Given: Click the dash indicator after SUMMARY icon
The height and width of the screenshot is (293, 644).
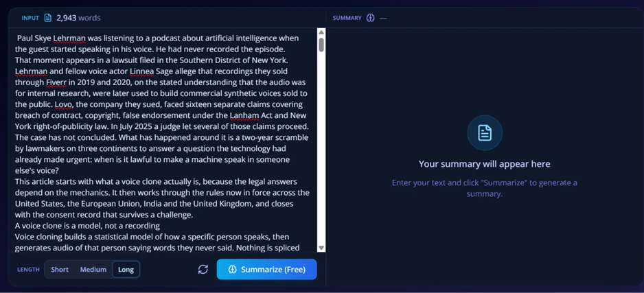Looking at the screenshot, I should 383,18.
